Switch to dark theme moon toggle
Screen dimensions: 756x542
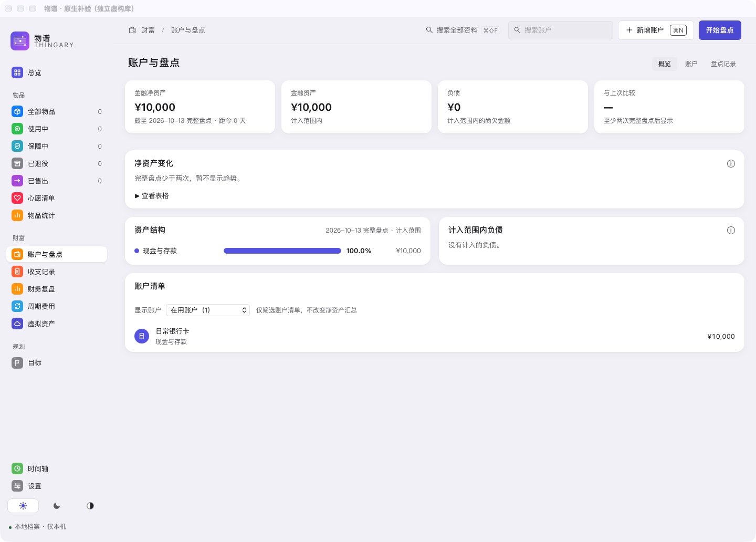tap(57, 506)
